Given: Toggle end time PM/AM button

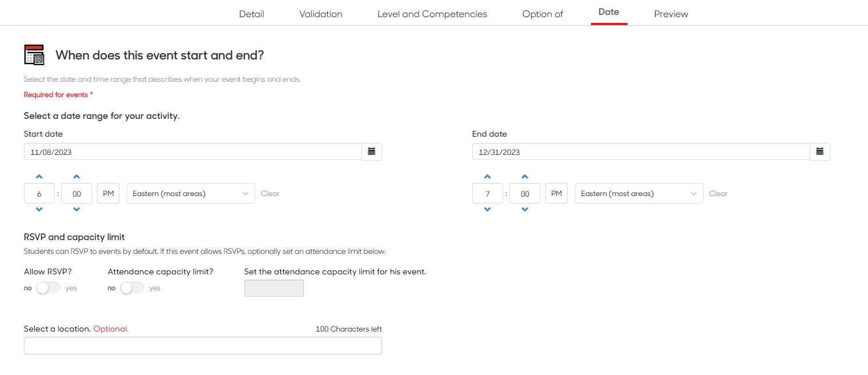Looking at the screenshot, I should tap(557, 193).
